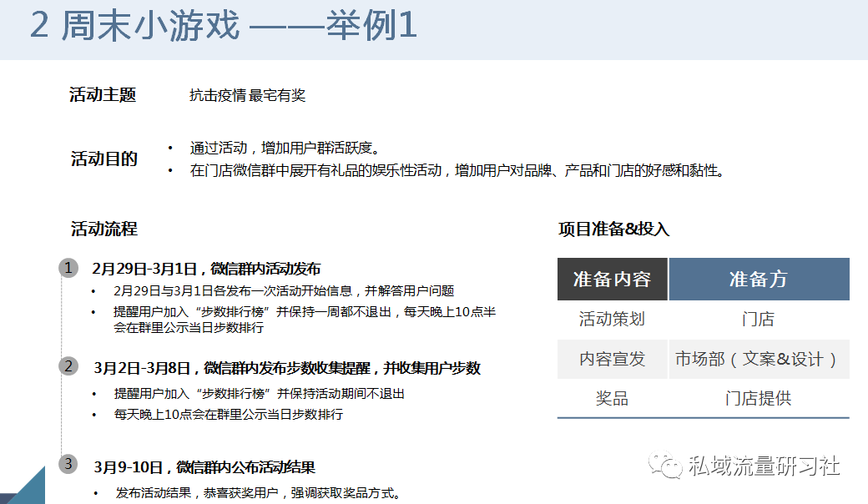Select table cell "门店提供"
The height and width of the screenshot is (504, 868).
pyautogui.click(x=759, y=398)
